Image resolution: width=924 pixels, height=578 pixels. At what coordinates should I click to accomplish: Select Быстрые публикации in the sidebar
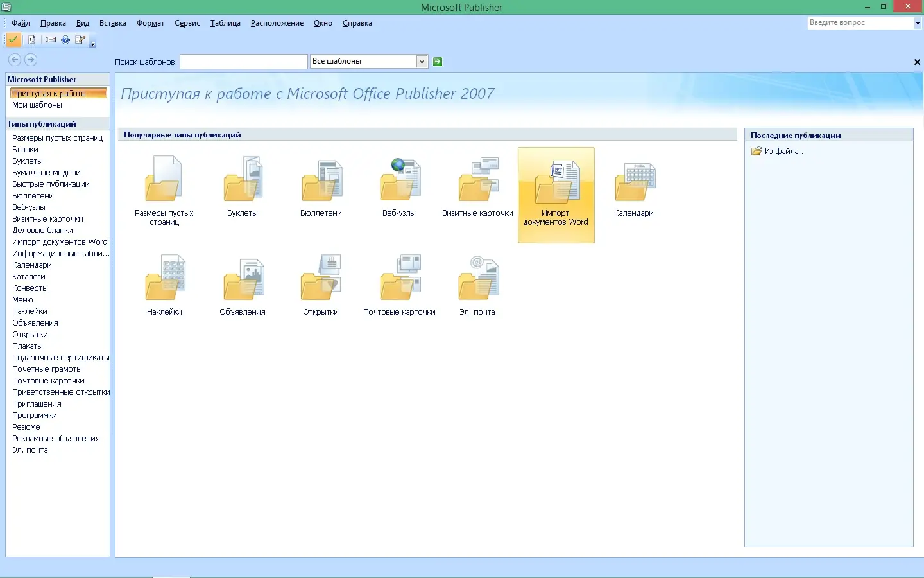[51, 184]
